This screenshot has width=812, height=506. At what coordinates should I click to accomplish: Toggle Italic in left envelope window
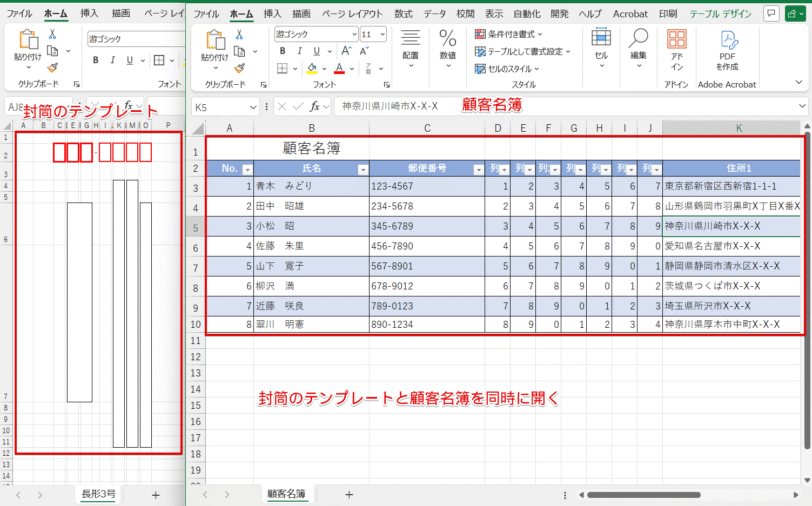(112, 60)
